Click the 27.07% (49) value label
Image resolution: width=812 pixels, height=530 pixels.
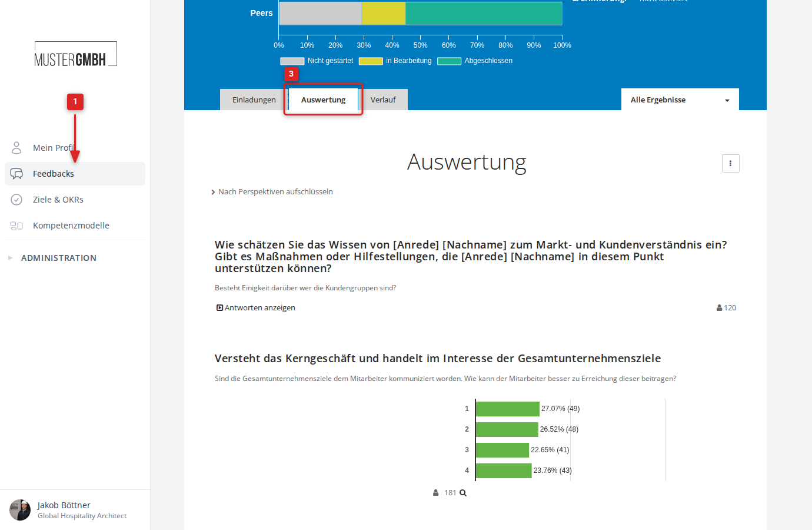(x=561, y=409)
